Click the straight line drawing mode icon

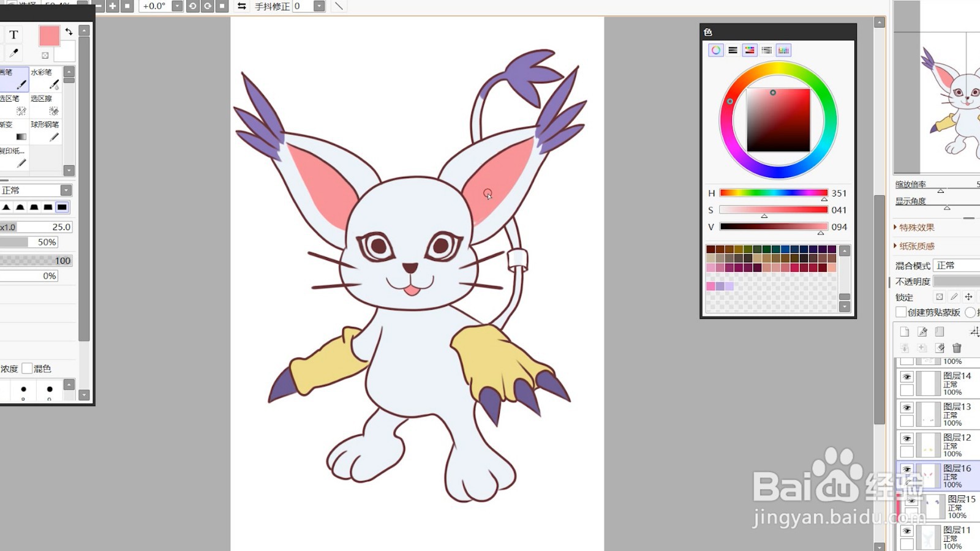[x=339, y=6]
